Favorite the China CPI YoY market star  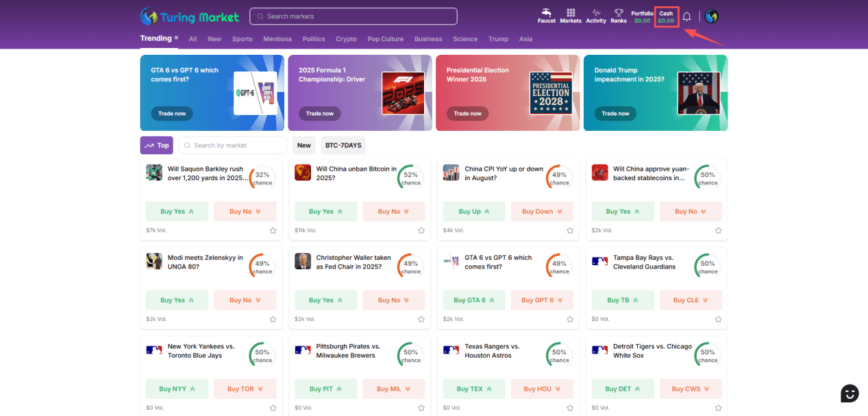point(570,230)
